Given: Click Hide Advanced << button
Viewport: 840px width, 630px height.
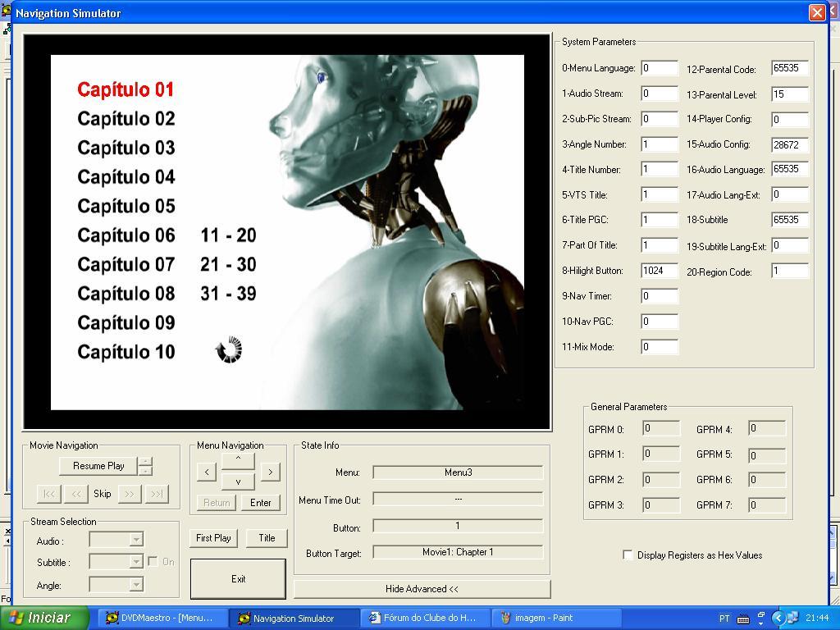Looking at the screenshot, I should point(422,589).
